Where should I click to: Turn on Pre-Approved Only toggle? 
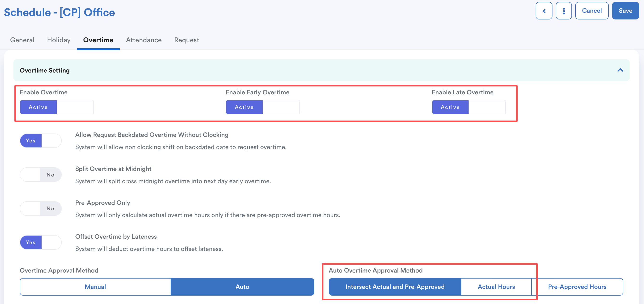coord(41,208)
